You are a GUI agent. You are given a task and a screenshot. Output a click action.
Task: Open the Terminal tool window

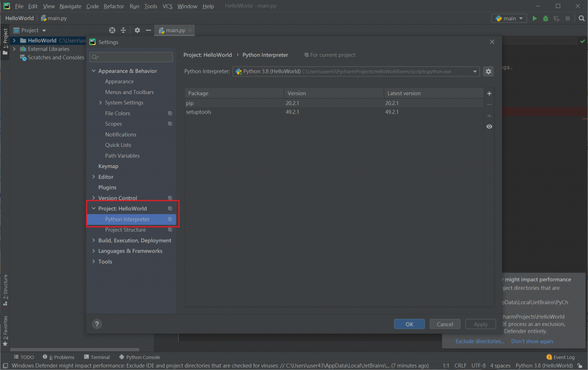pos(96,357)
